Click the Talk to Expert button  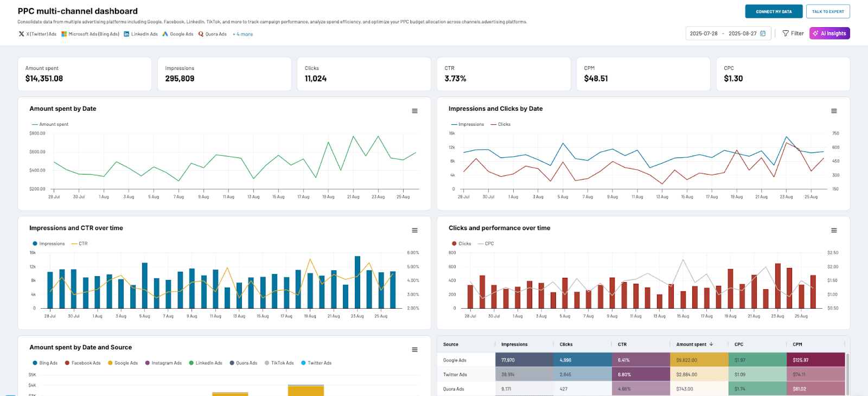(828, 11)
